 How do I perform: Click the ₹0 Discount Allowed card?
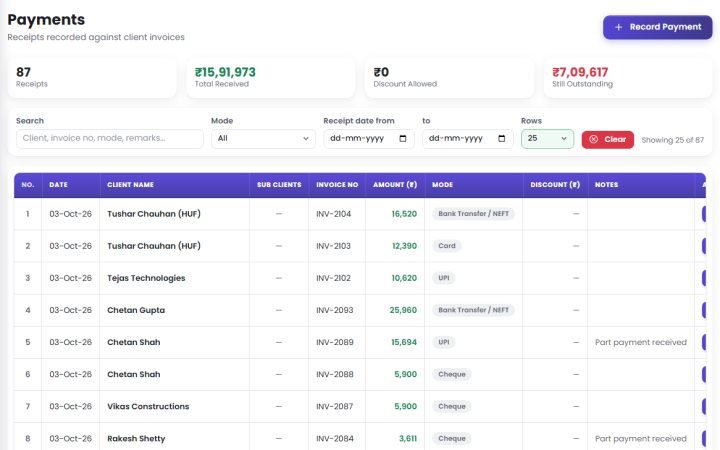click(x=449, y=78)
